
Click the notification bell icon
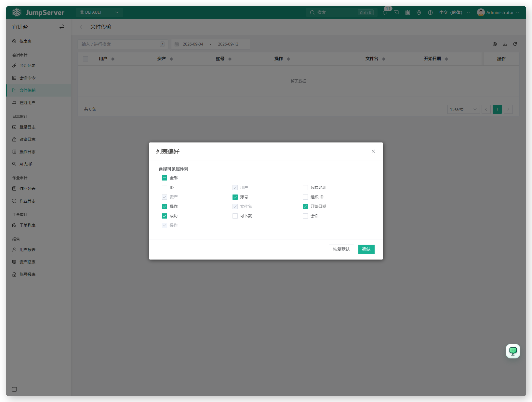385,12
